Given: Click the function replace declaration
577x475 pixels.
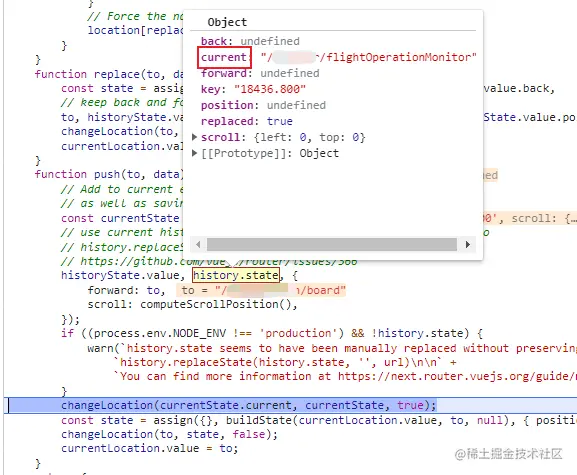Looking at the screenshot, I should [x=109, y=74].
